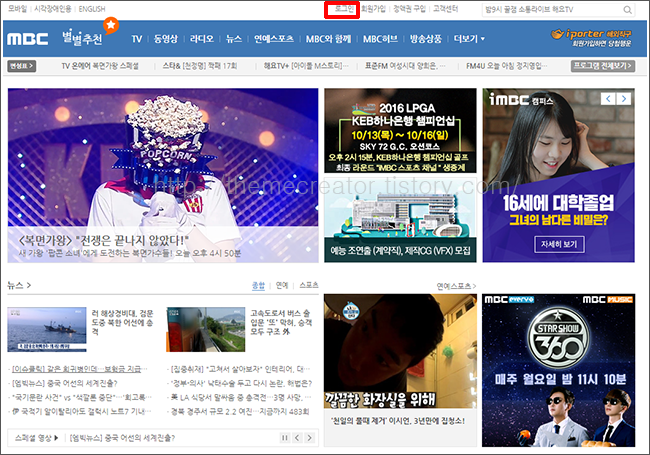This screenshot has width=650, height=455.
Task: Open ticker text '[엠빅뉴스] 중국 어선' in special video bar
Action: [122, 438]
